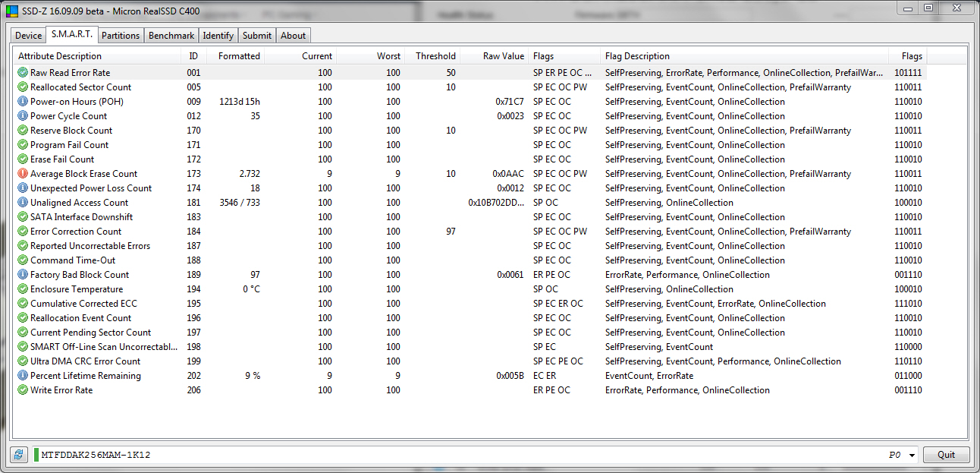Image resolution: width=980 pixels, height=473 pixels.
Task: Click the green check icon next to Write Error Rate
Action: (x=23, y=390)
